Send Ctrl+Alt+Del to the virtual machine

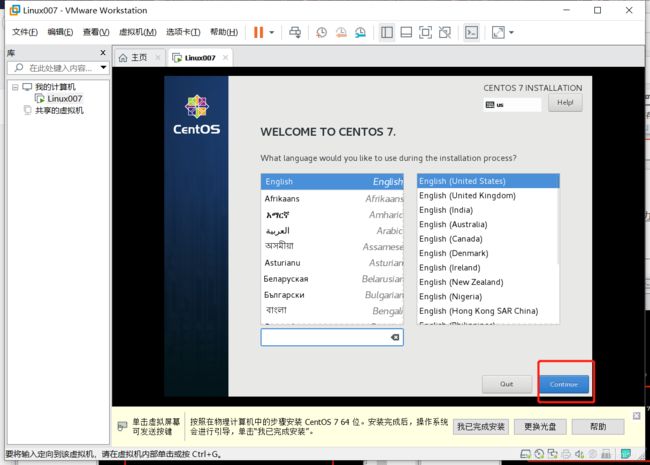tap(295, 32)
